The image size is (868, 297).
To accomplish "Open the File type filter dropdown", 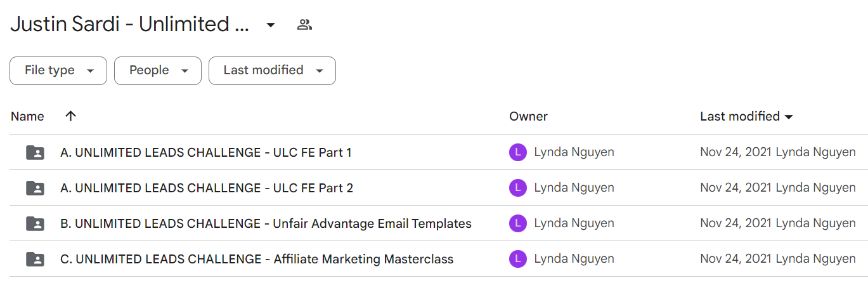I will click(x=58, y=70).
